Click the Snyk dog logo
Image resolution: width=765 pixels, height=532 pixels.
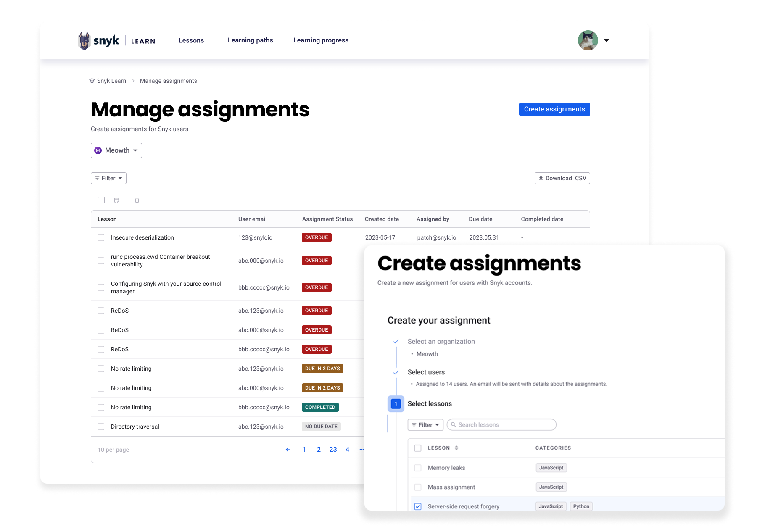[x=84, y=41]
